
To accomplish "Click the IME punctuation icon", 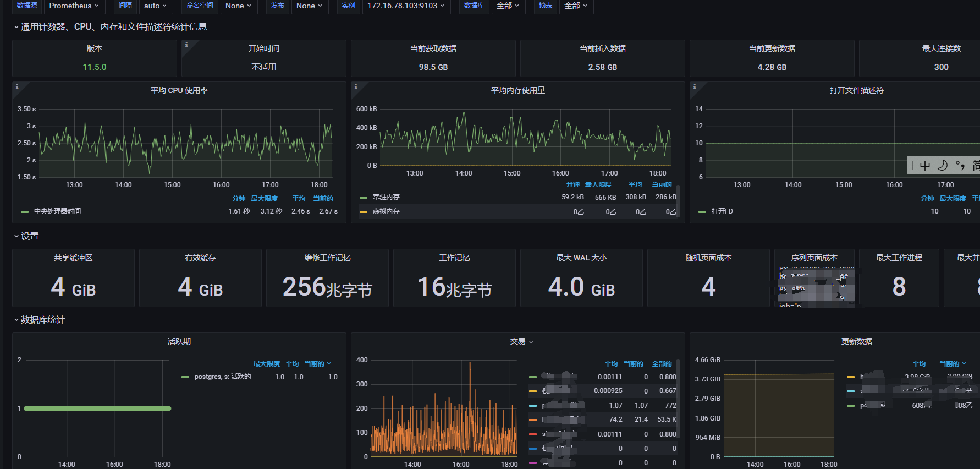I will tap(960, 165).
